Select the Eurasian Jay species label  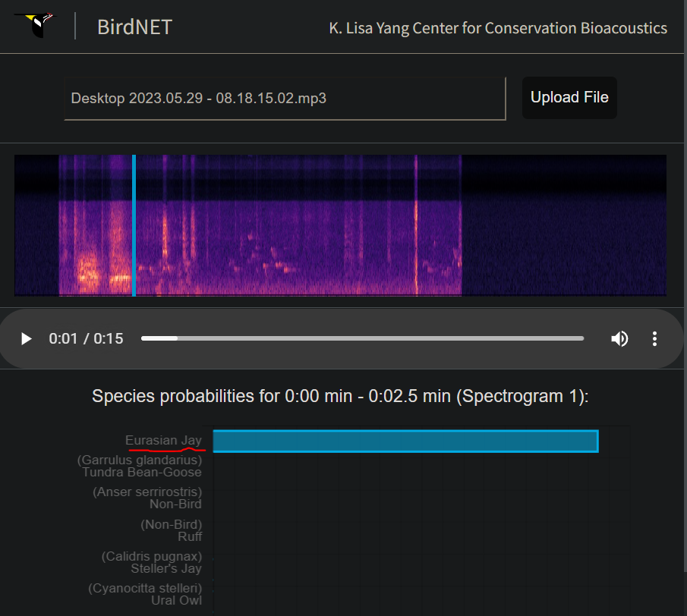click(163, 440)
